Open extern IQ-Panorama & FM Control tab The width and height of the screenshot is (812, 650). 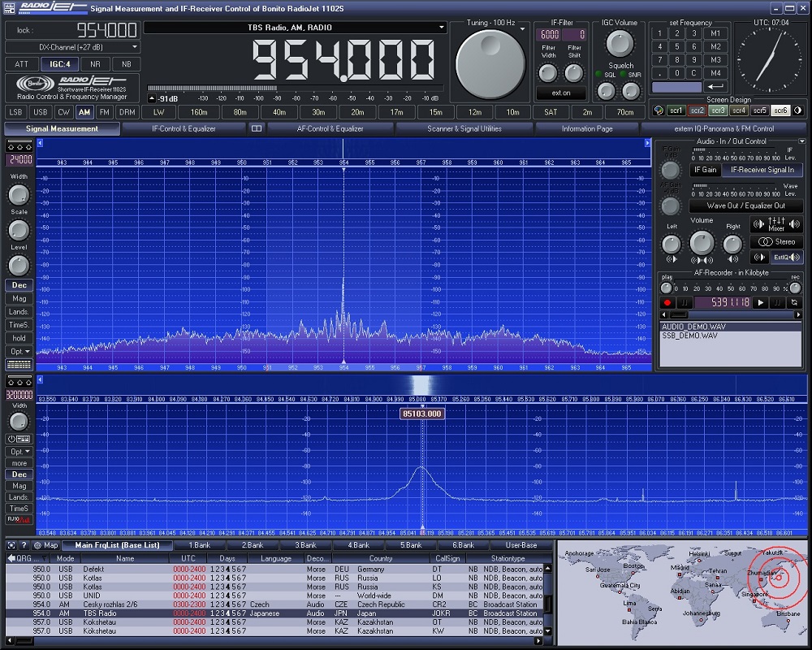[x=724, y=128]
